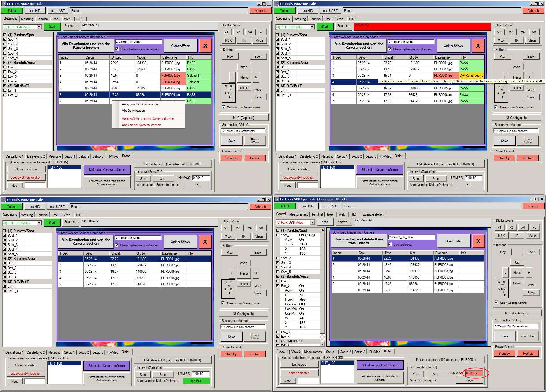Toggle the "Override if exist" checkbox

tap(390, 244)
